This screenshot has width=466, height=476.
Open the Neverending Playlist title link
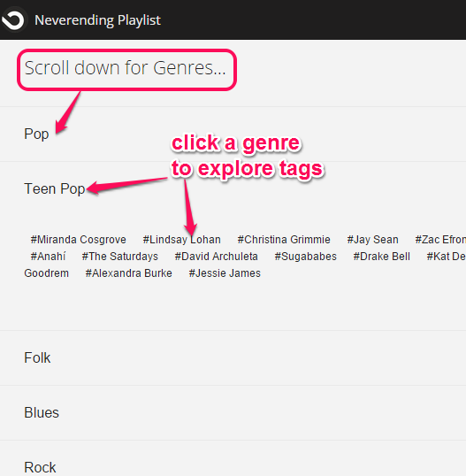(97, 20)
